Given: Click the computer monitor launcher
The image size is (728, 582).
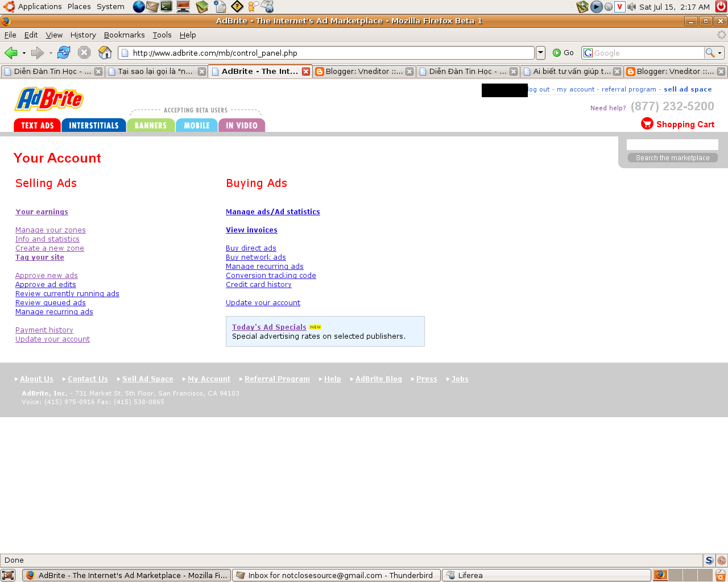Looking at the screenshot, I should pos(183,7).
